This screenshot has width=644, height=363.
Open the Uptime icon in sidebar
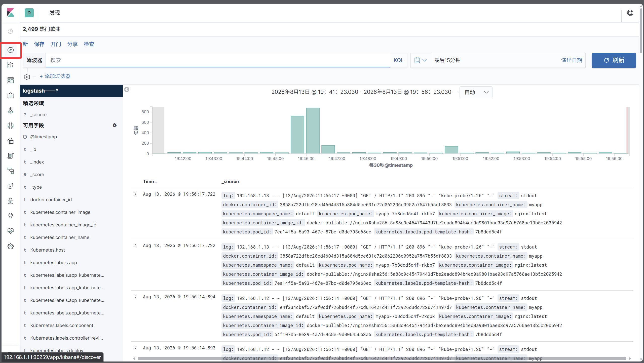(11, 186)
